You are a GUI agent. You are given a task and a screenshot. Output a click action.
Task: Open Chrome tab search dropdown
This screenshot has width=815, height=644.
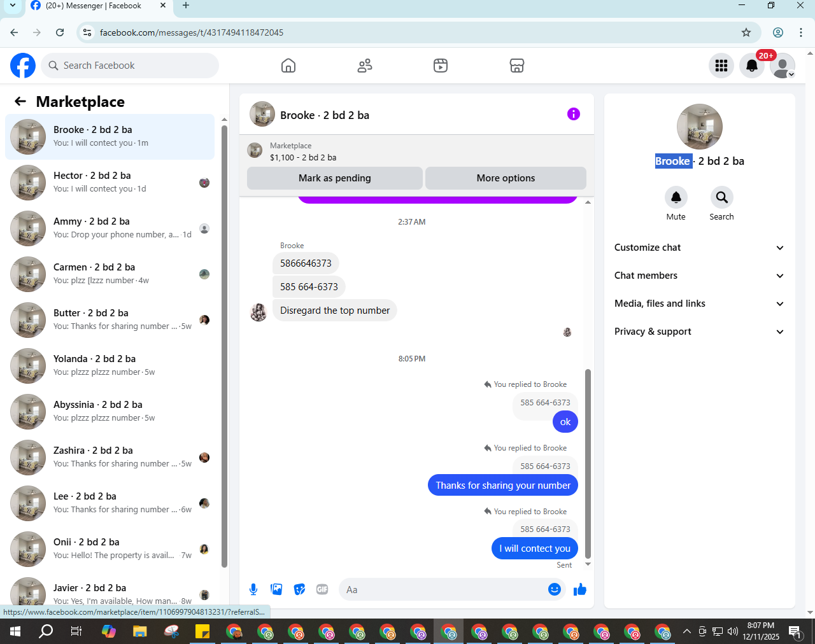click(12, 6)
